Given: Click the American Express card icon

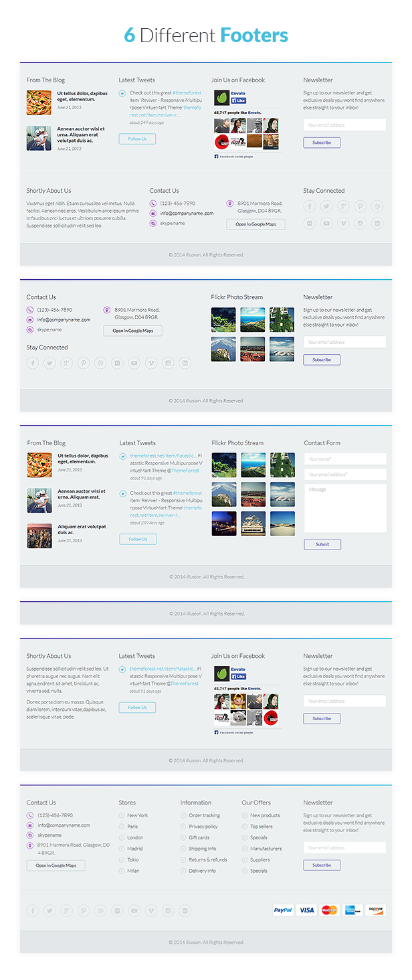Looking at the screenshot, I should (353, 910).
